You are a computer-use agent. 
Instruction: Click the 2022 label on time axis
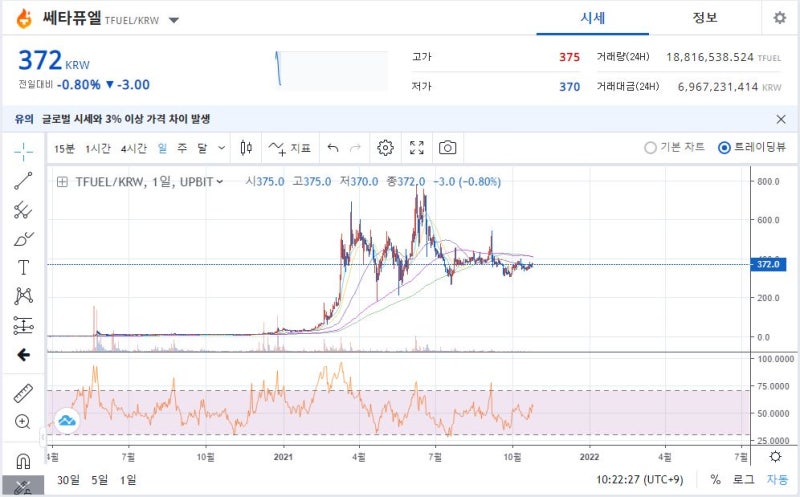pos(590,457)
